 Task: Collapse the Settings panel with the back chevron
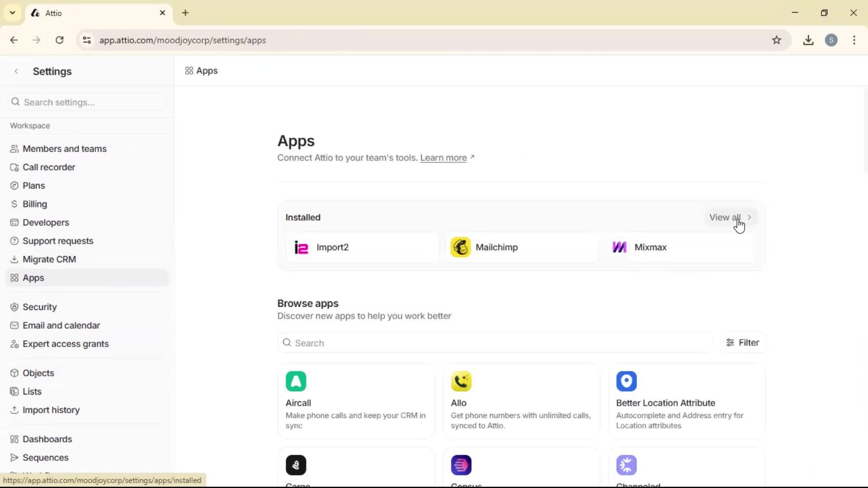pos(16,71)
